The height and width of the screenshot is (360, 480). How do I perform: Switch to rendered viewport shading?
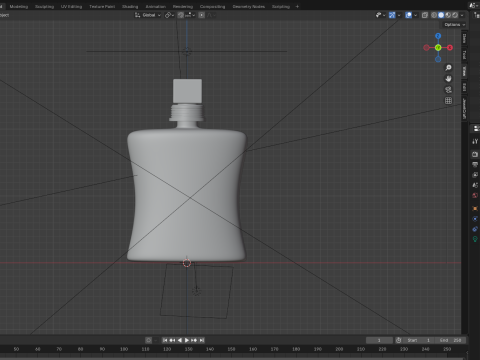coord(455,15)
